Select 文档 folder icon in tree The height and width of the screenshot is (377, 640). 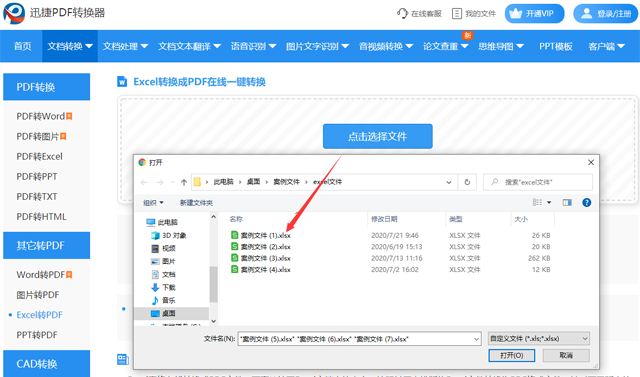[155, 275]
